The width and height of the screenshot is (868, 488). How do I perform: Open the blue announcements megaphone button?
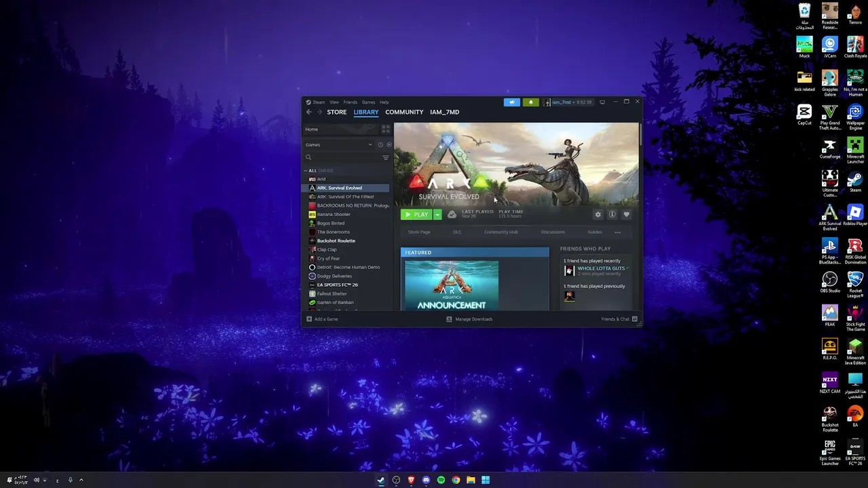coord(512,102)
